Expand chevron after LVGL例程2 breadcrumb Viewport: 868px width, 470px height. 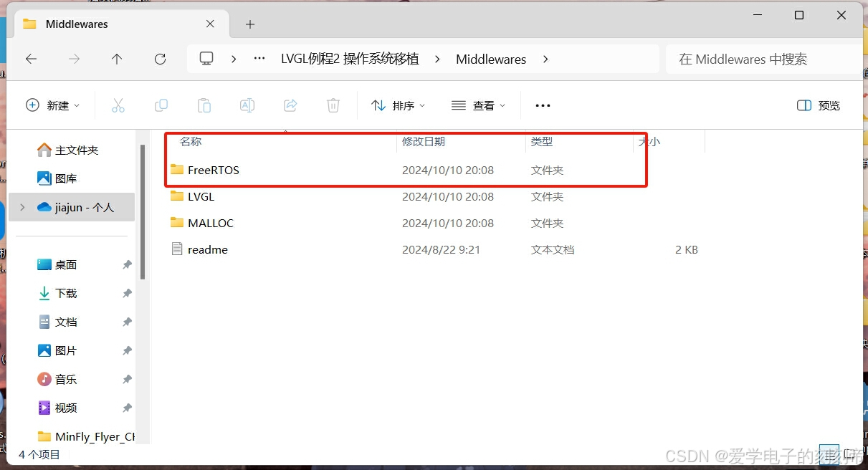438,59
